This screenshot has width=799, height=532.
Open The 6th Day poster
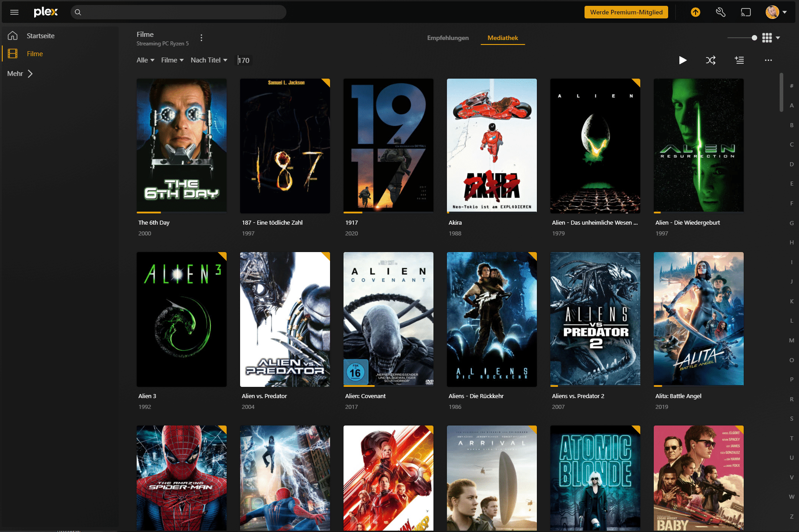tap(182, 146)
